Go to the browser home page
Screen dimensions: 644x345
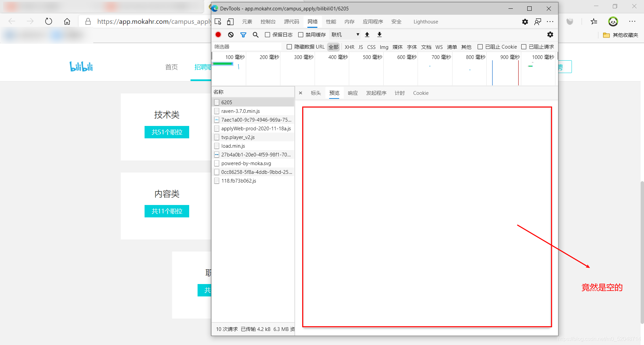(x=67, y=21)
